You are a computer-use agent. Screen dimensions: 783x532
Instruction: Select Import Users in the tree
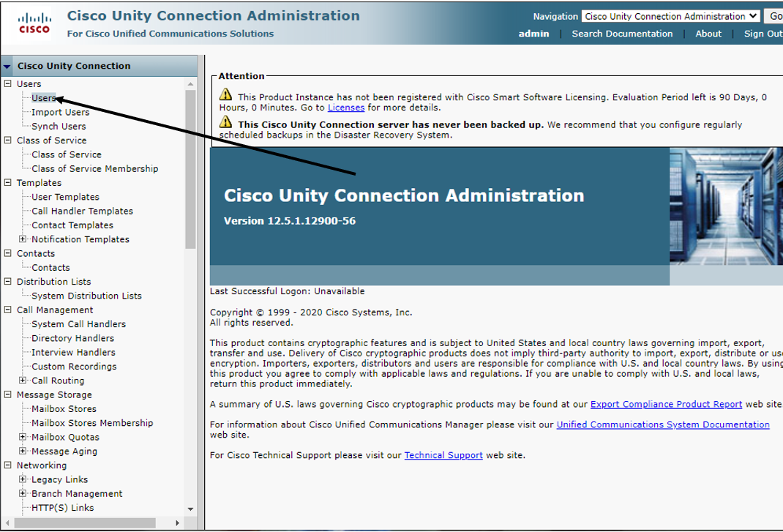pos(60,112)
